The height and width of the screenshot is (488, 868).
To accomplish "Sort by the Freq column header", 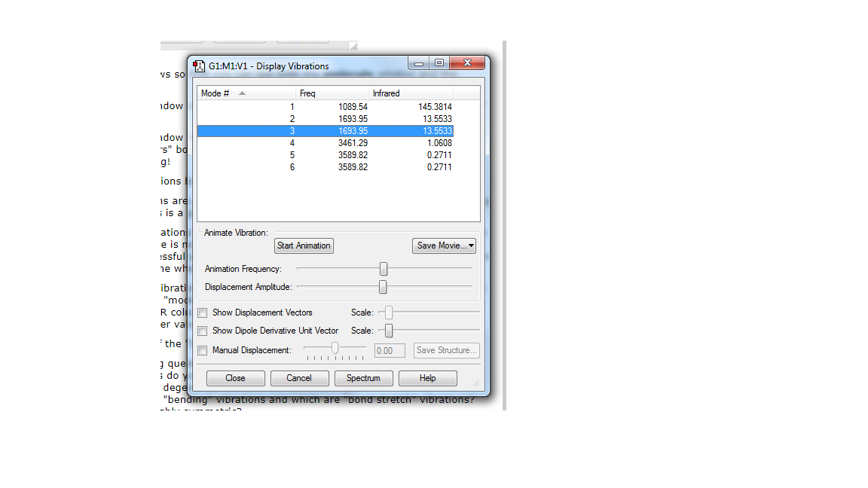I will pyautogui.click(x=332, y=93).
